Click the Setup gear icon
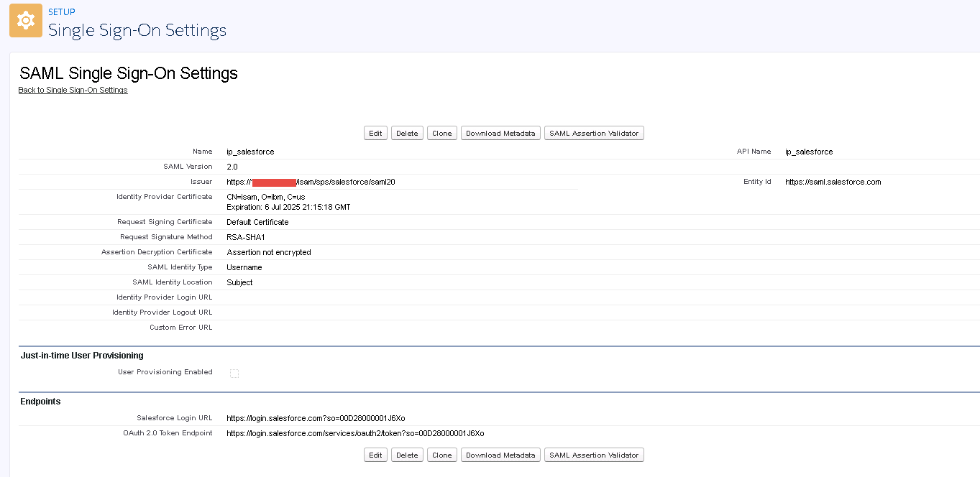Viewport: 980px width, 477px height. (25, 20)
